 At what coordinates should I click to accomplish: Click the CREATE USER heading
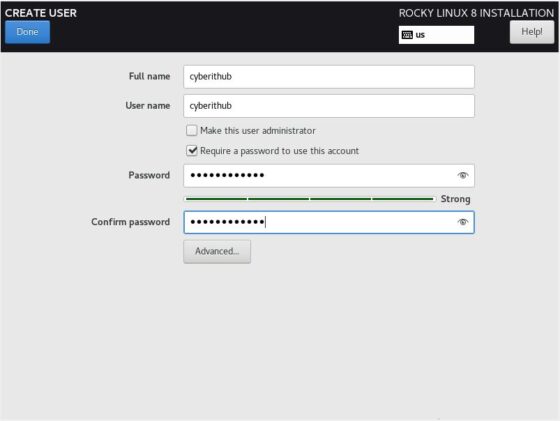pos(41,13)
